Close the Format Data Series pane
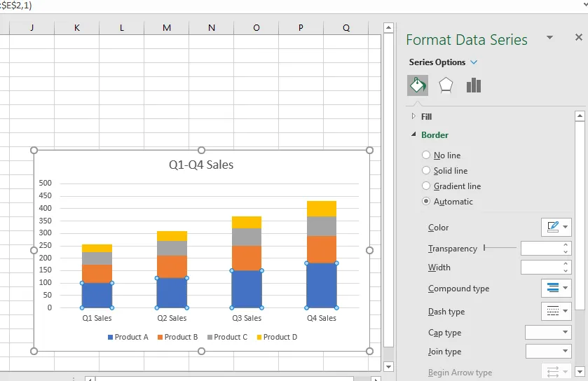The height and width of the screenshot is (381, 588). click(x=578, y=38)
